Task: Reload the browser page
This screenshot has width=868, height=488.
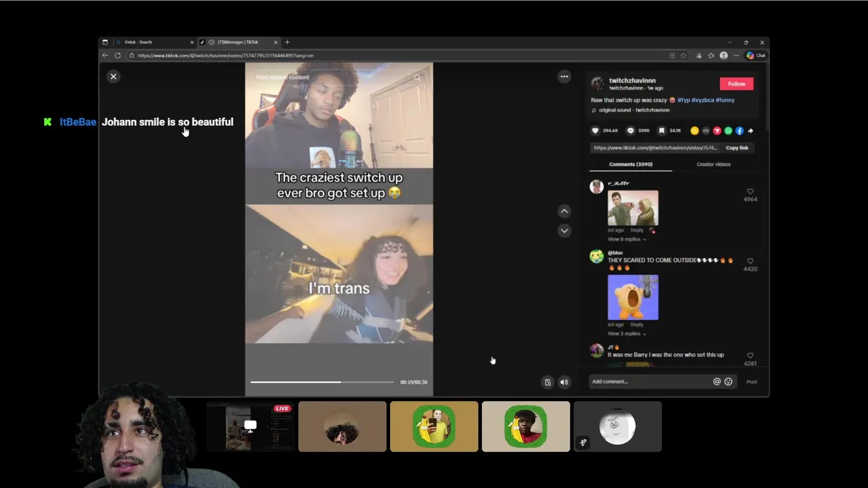Action: pyautogui.click(x=117, y=56)
